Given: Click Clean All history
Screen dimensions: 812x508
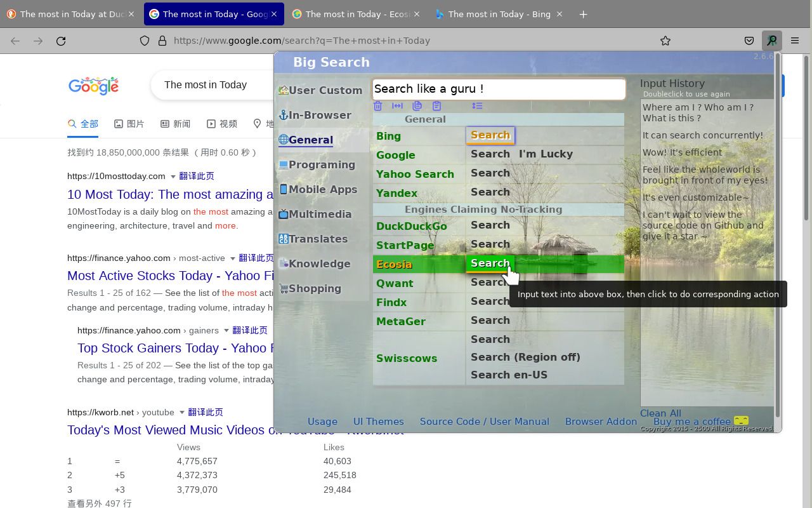Looking at the screenshot, I should (660, 413).
